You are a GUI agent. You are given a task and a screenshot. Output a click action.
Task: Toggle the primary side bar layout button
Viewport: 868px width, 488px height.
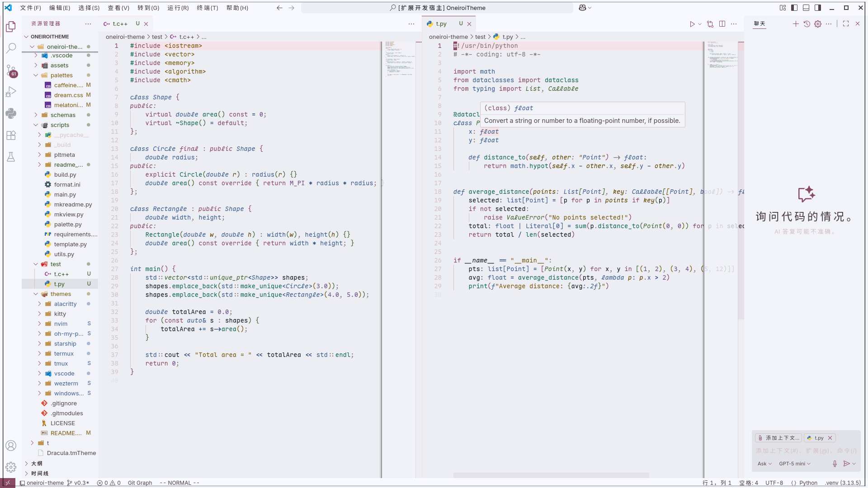[x=794, y=8]
